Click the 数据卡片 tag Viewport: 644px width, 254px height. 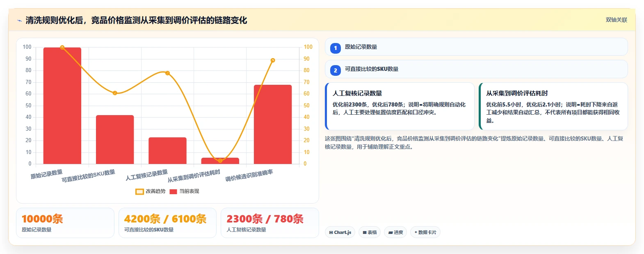point(425,232)
